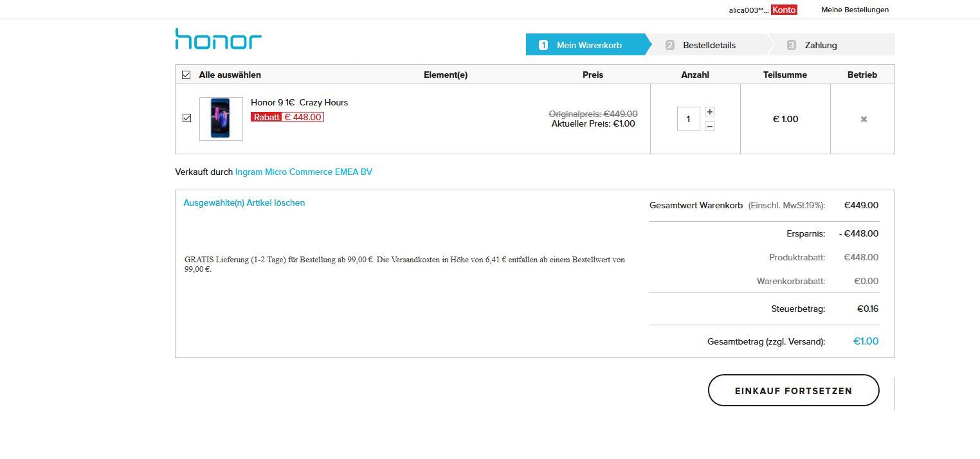Click the red 'Konto' account button

point(784,10)
